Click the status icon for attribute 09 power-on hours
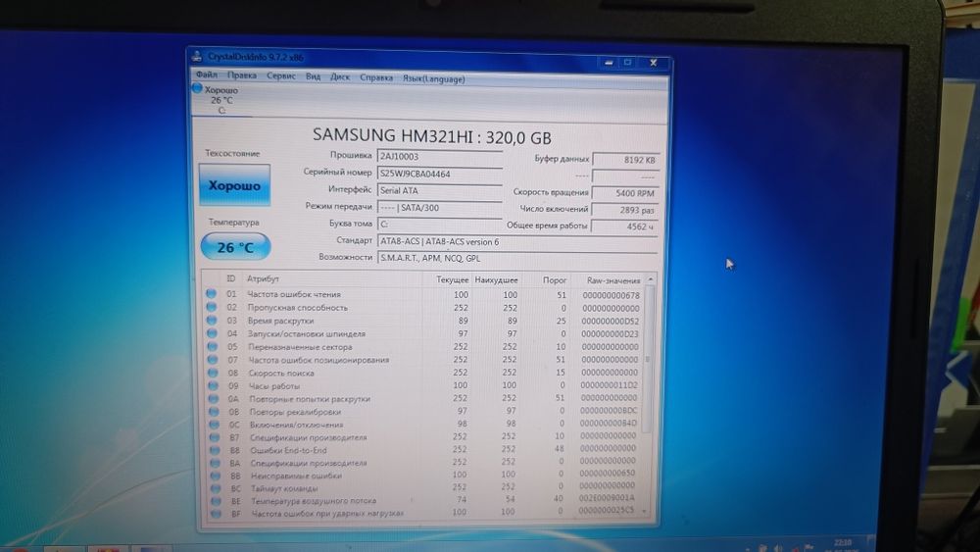This screenshot has width=980, height=552. [x=211, y=386]
